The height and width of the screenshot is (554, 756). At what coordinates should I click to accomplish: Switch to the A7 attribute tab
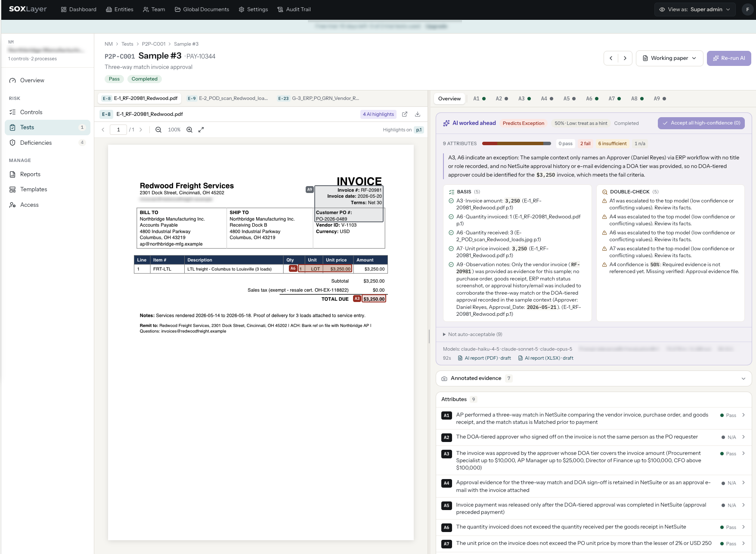point(614,99)
